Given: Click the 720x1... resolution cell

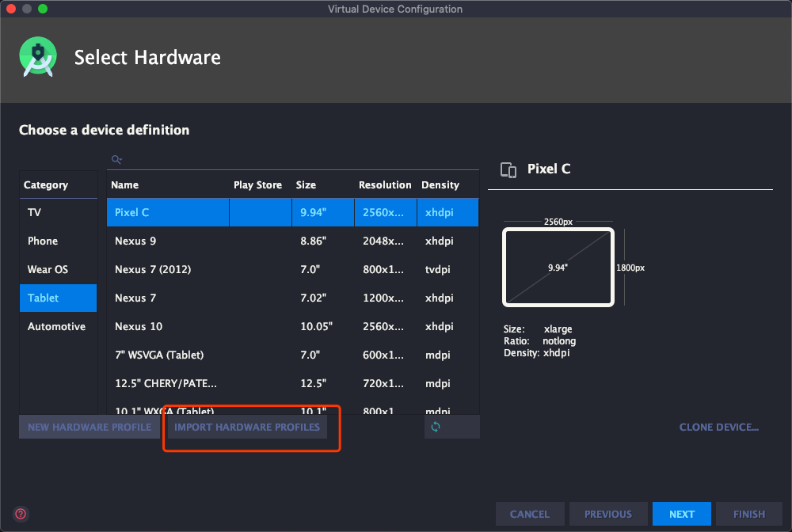Looking at the screenshot, I should pos(386,384).
